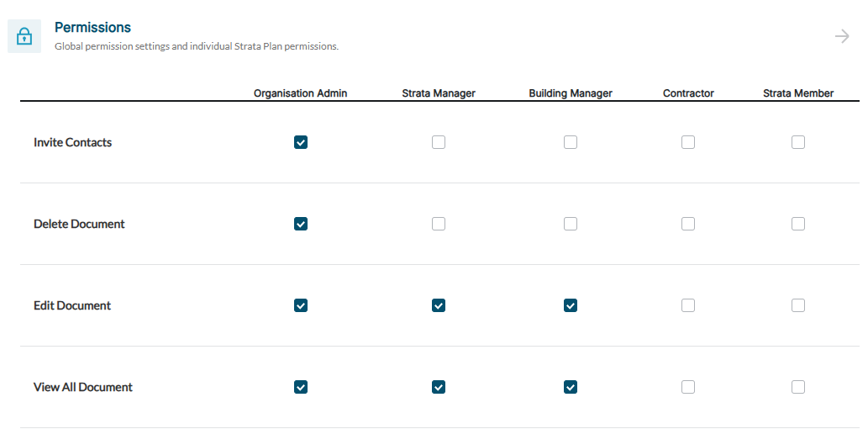Allow Delete Document for Building Manager

tap(571, 224)
